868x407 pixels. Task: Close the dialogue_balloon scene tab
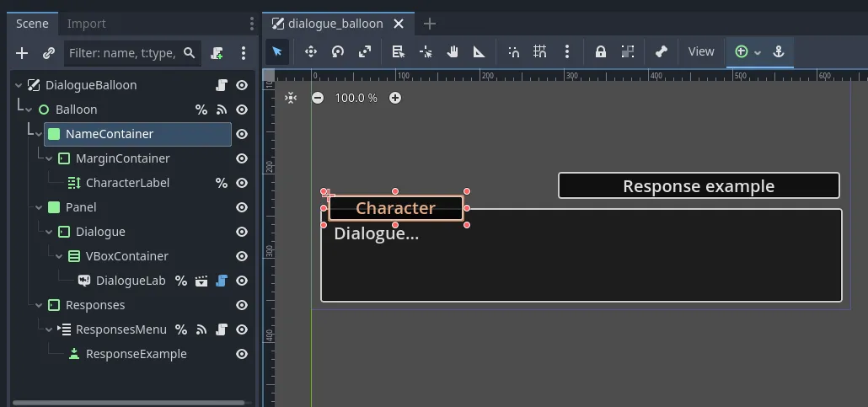(398, 24)
